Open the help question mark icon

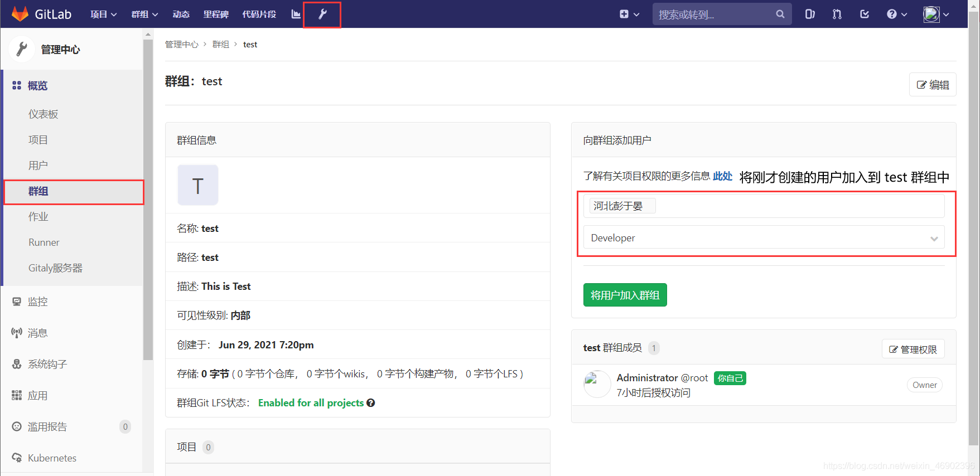coord(892,14)
